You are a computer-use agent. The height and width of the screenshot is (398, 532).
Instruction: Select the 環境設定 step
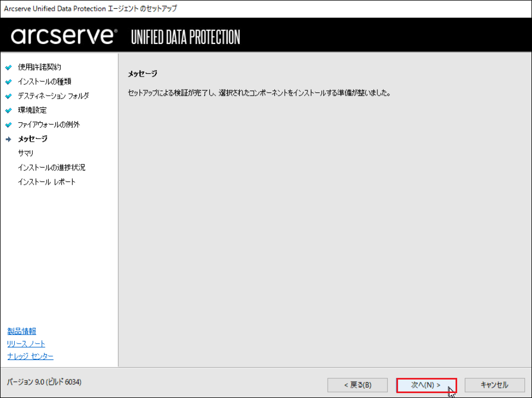tap(32, 110)
